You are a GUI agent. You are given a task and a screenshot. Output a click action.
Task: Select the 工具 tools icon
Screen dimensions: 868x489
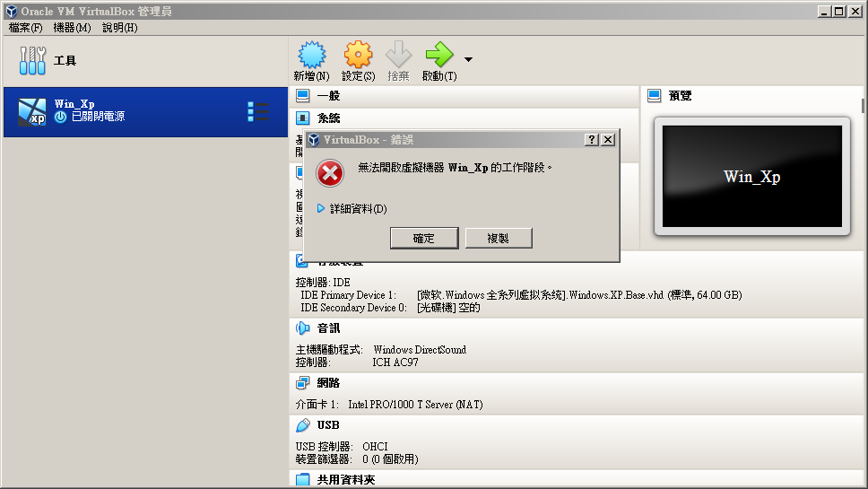tap(32, 60)
